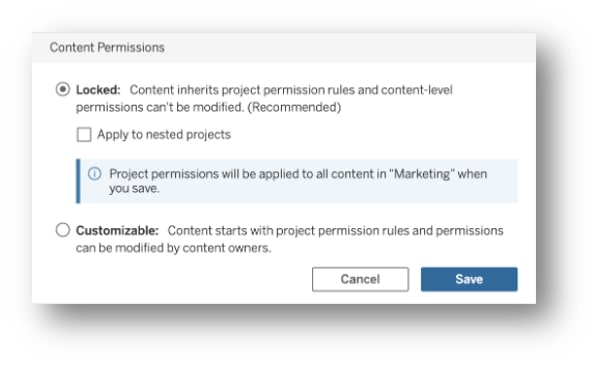Click text can be modified by content owners

click(x=174, y=248)
